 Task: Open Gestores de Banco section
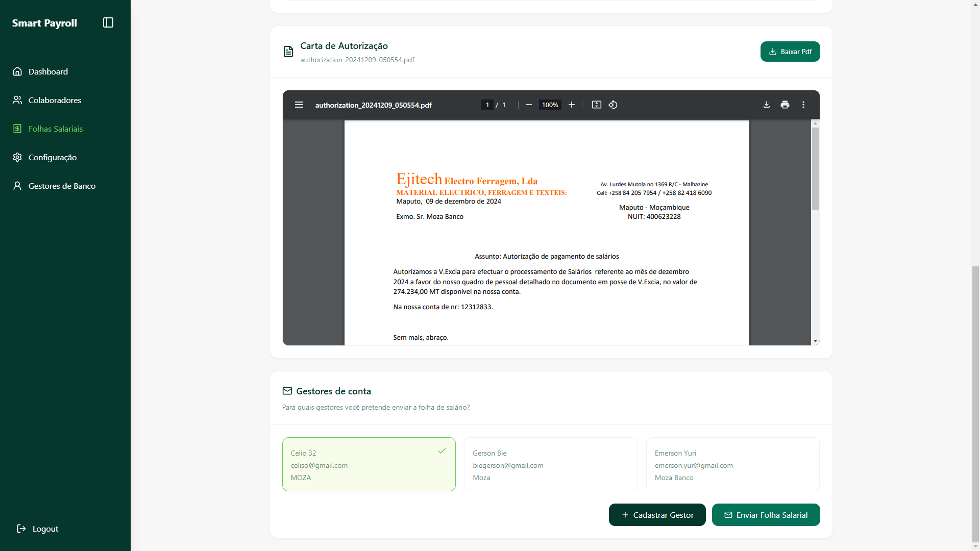pyautogui.click(x=62, y=186)
